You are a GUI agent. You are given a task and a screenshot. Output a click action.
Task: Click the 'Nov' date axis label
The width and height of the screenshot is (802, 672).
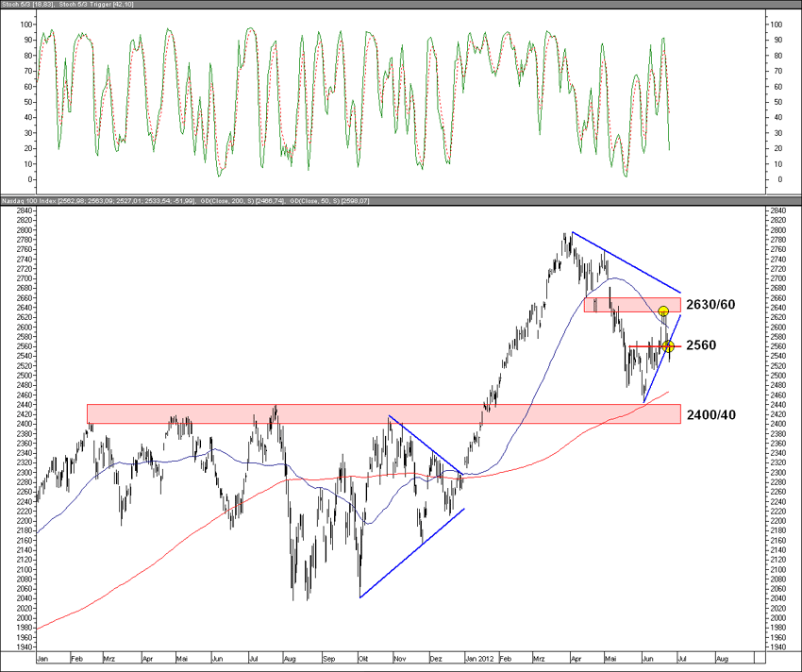coord(399,659)
